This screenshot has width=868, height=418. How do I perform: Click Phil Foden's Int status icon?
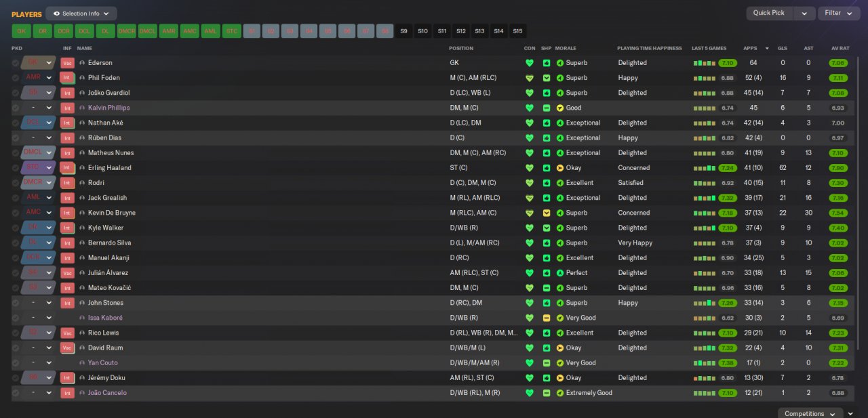(x=67, y=78)
